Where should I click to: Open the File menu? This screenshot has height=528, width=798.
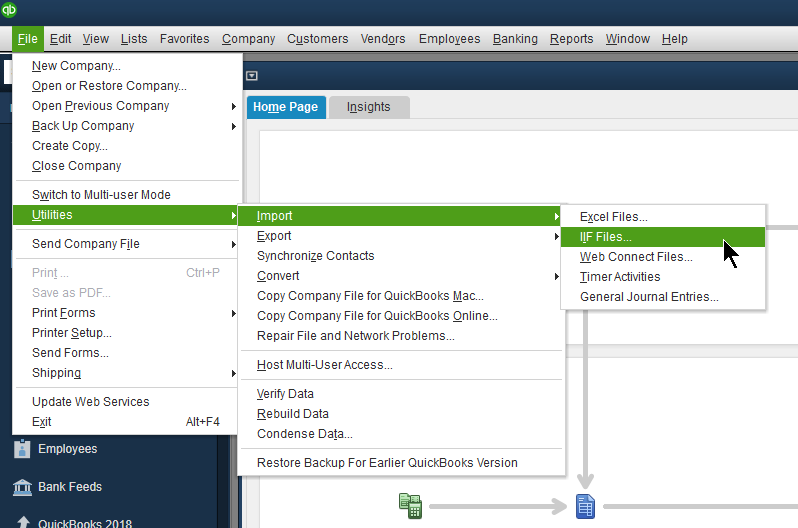click(x=27, y=39)
